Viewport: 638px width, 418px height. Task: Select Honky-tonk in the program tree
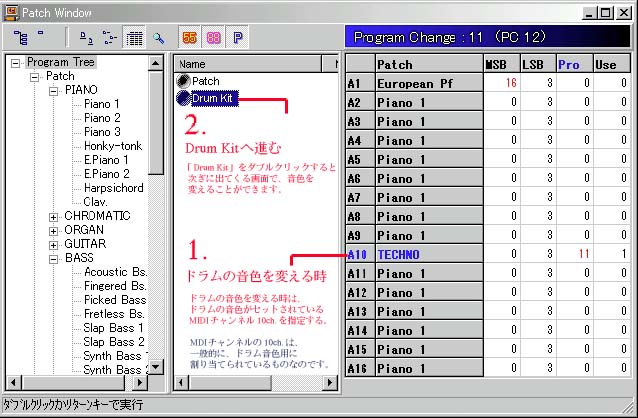(x=112, y=146)
